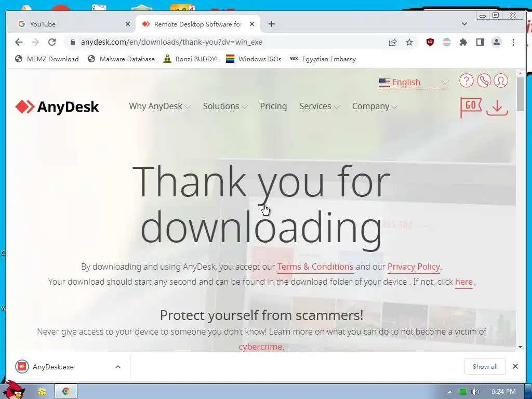The image size is (532, 399).
Task: Open the AnyDesk user account icon
Action: click(x=501, y=81)
